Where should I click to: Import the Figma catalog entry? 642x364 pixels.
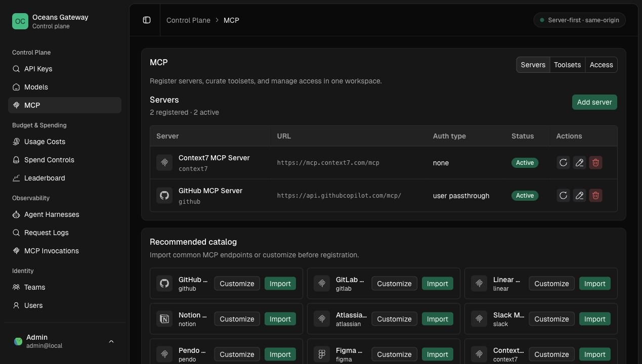click(437, 354)
